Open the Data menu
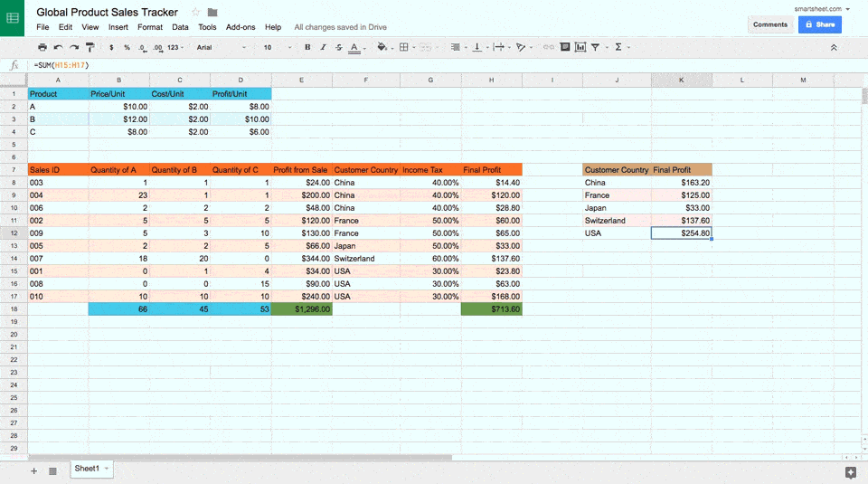This screenshot has height=484, width=868. click(180, 27)
